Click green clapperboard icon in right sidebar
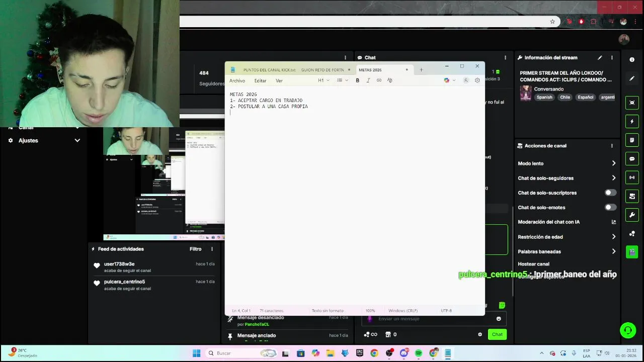 632,252
